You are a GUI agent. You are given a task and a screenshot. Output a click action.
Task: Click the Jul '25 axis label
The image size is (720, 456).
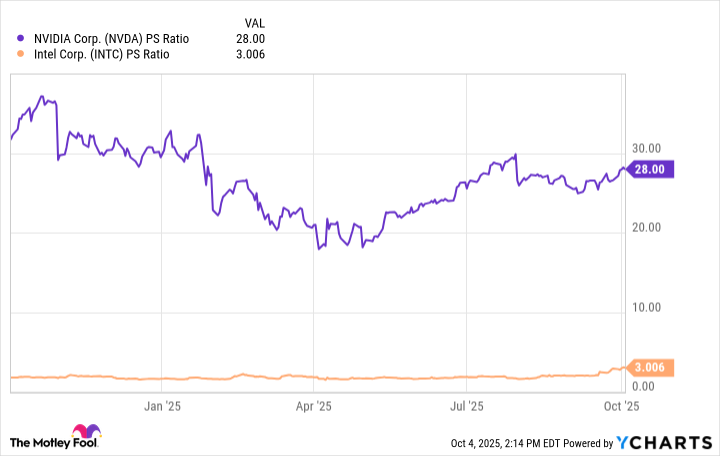click(467, 407)
